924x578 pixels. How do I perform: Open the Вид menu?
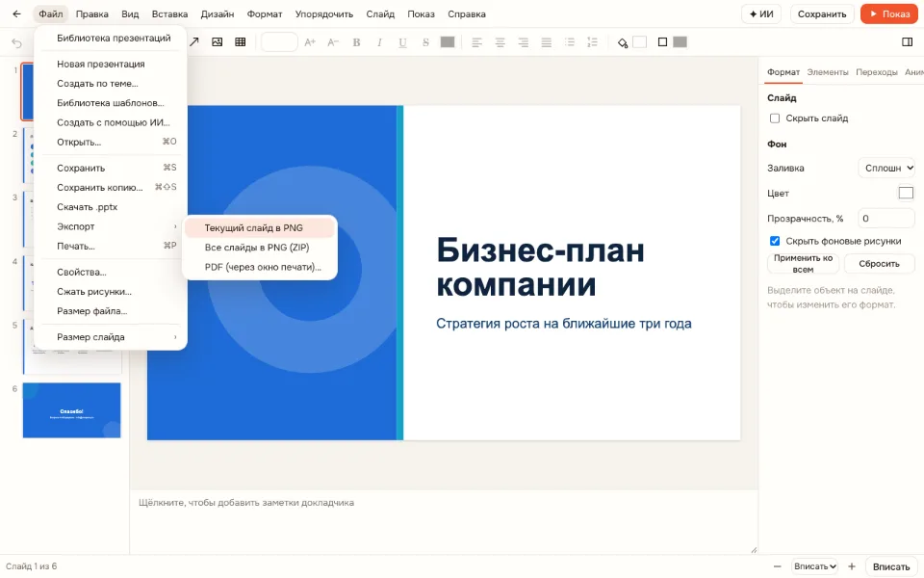[x=130, y=13]
